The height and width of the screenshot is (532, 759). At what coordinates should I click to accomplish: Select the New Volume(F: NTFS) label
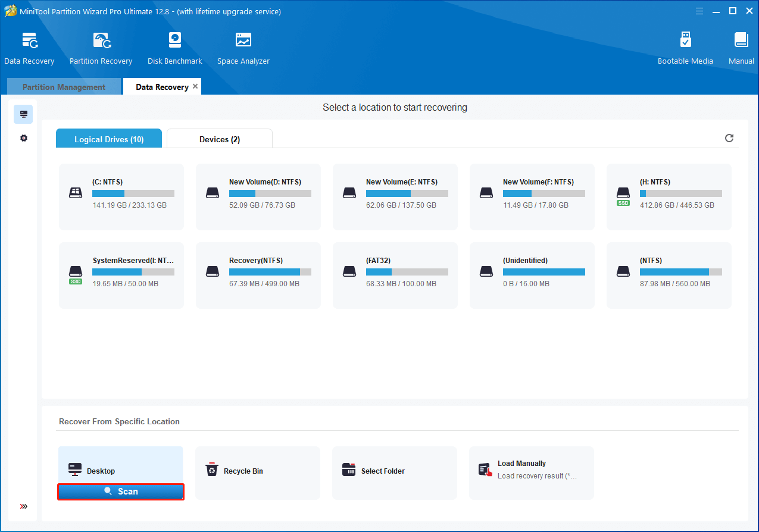539,182
